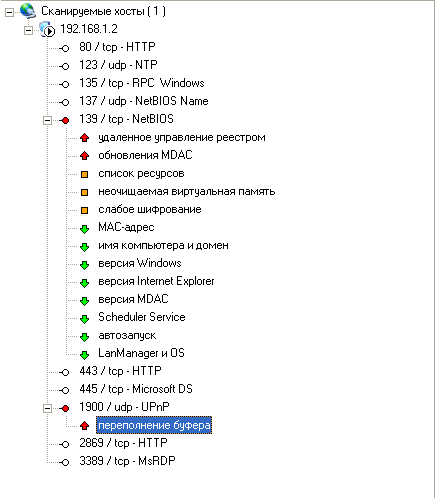435x498 pixels.
Task: Select неочищаемая виртуальная память item
Action: click(187, 191)
